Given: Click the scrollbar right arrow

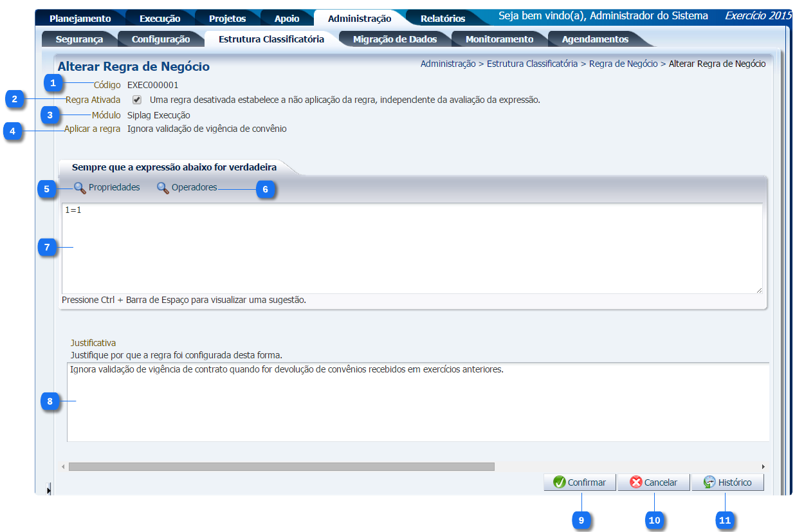Looking at the screenshot, I should click(763, 466).
